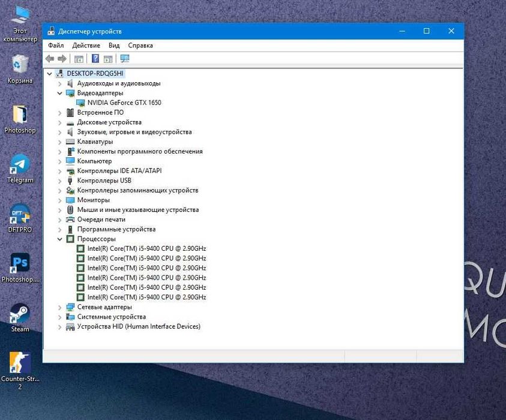The width and height of the screenshot is (506, 420).
Task: Expand the Компьютер node arrow
Action: pos(59,161)
